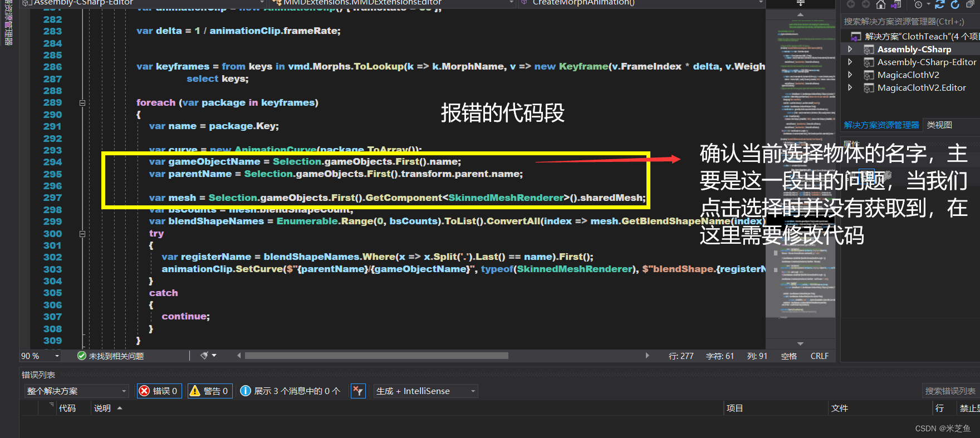Toggle the Errors 0 filter button
The image size is (980, 438).
point(159,391)
